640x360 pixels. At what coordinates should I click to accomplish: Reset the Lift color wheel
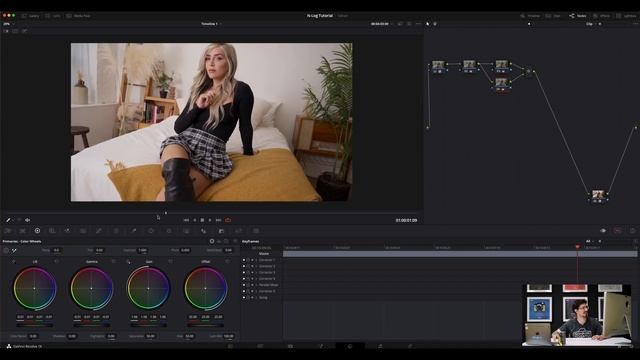[x=56, y=261]
